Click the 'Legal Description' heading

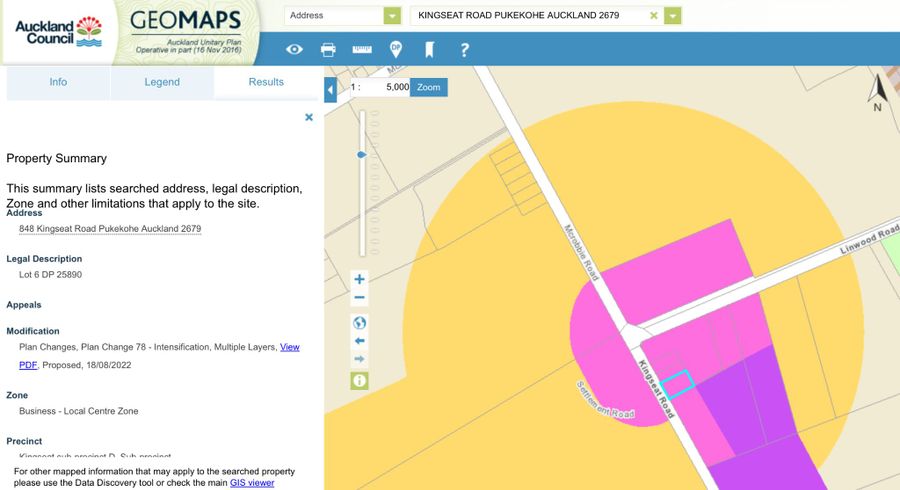(44, 259)
